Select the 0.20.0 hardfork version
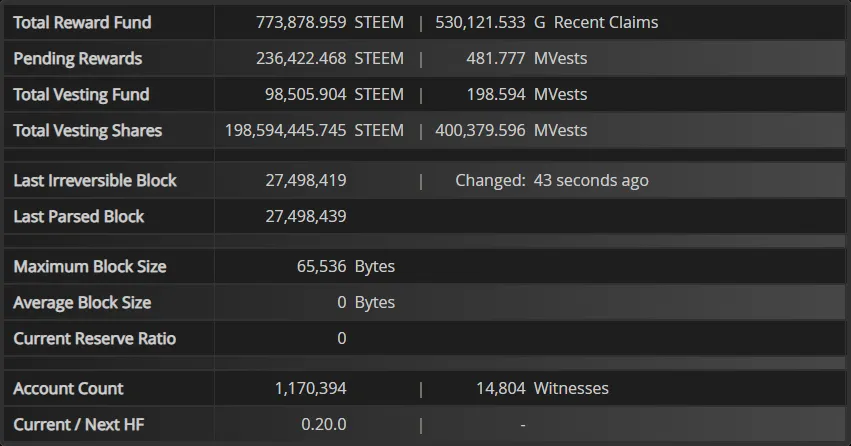 (323, 424)
